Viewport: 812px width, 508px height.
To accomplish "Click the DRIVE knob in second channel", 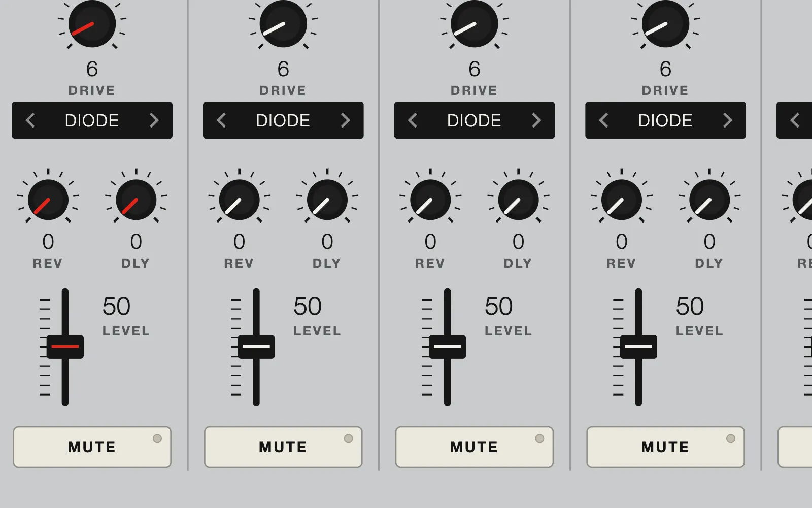I will tap(283, 23).
